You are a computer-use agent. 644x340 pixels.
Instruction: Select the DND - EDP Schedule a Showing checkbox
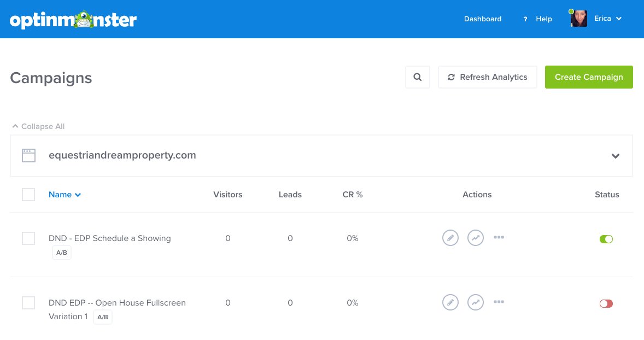(28, 238)
